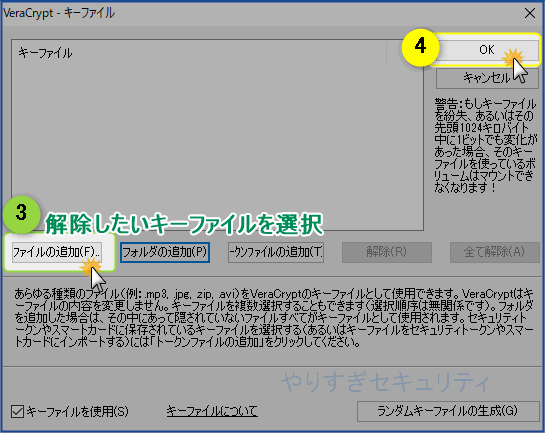Generate keyfile via ランダムキーファイルの生成(G)
The image size is (545, 433).
tap(448, 411)
